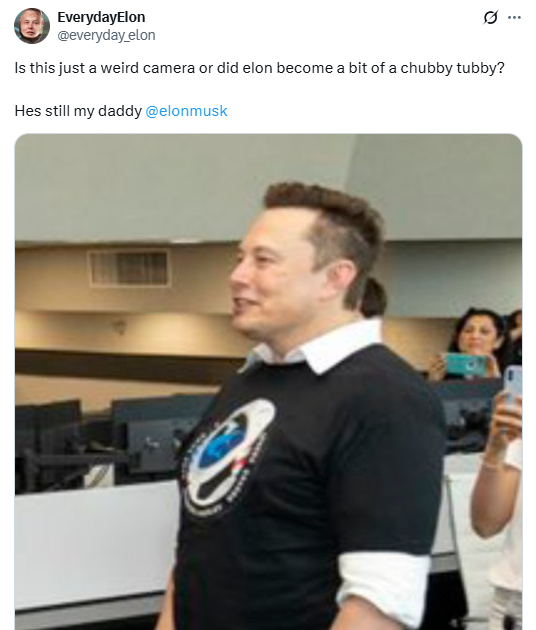
Task: Open the attached photo in viewer
Action: click(268, 382)
